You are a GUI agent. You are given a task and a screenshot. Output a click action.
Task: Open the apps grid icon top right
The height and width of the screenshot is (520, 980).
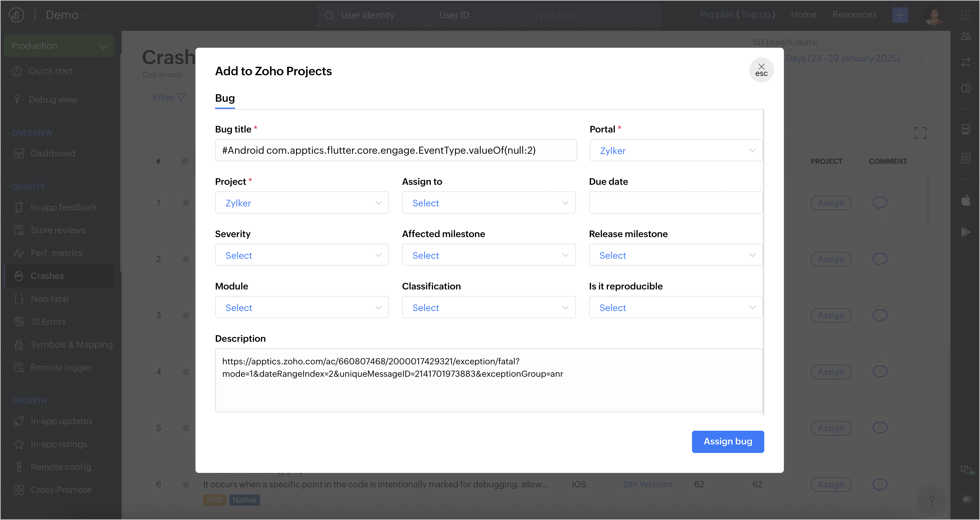click(965, 15)
